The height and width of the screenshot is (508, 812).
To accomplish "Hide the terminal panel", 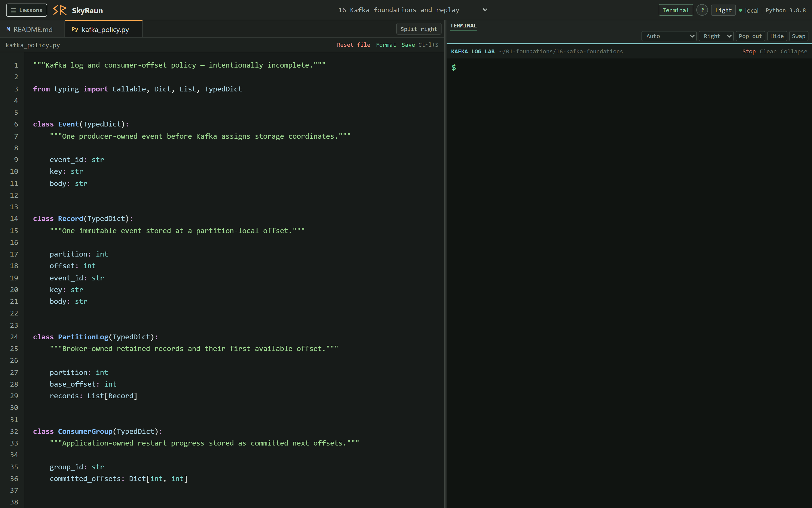I will pyautogui.click(x=777, y=36).
